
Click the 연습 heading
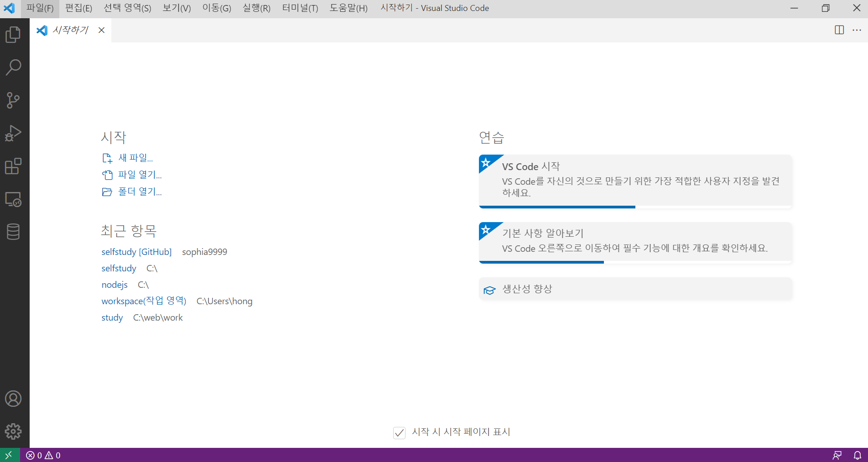click(x=492, y=137)
